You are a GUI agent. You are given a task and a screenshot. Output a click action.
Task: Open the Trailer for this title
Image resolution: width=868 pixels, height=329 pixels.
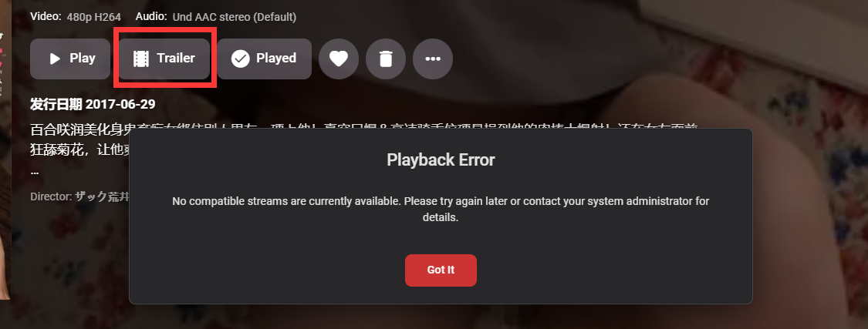pos(164,59)
